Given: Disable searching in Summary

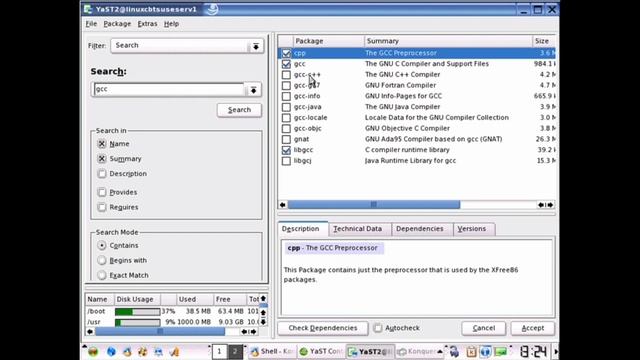Looking at the screenshot, I should [x=102, y=159].
